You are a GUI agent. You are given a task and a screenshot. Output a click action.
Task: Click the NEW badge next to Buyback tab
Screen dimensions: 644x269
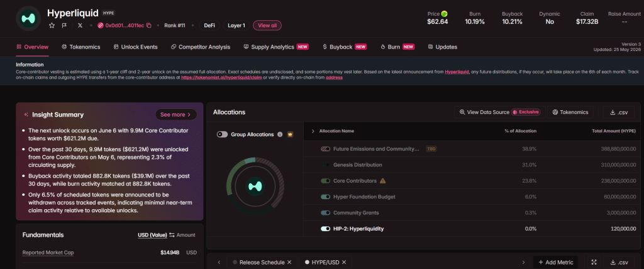coord(360,47)
